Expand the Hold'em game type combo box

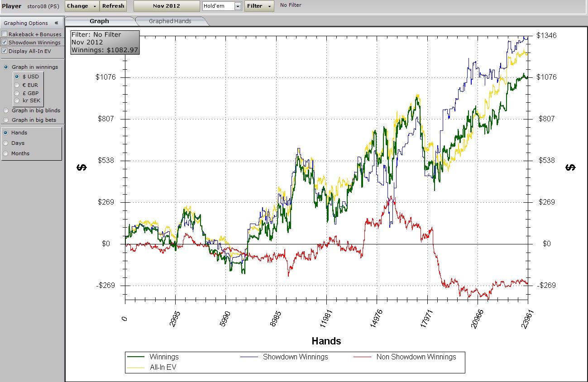(238, 6)
